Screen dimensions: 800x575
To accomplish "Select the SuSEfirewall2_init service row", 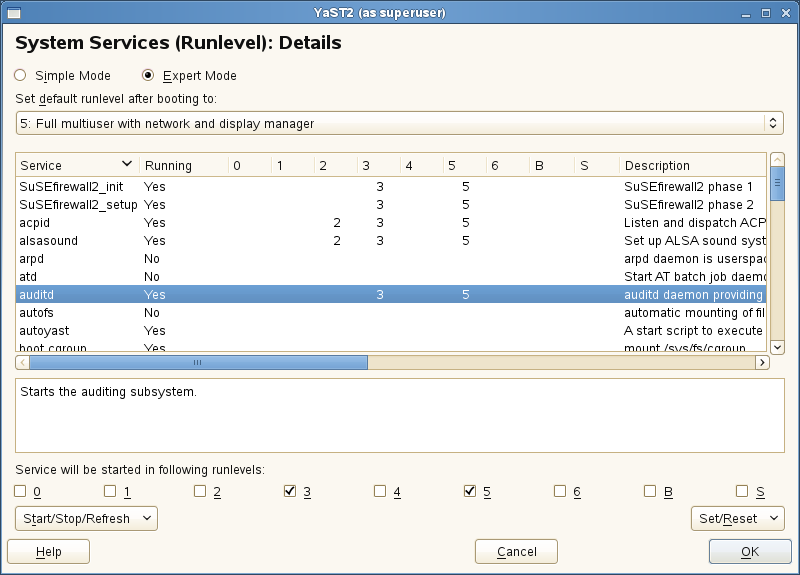I will coord(391,187).
